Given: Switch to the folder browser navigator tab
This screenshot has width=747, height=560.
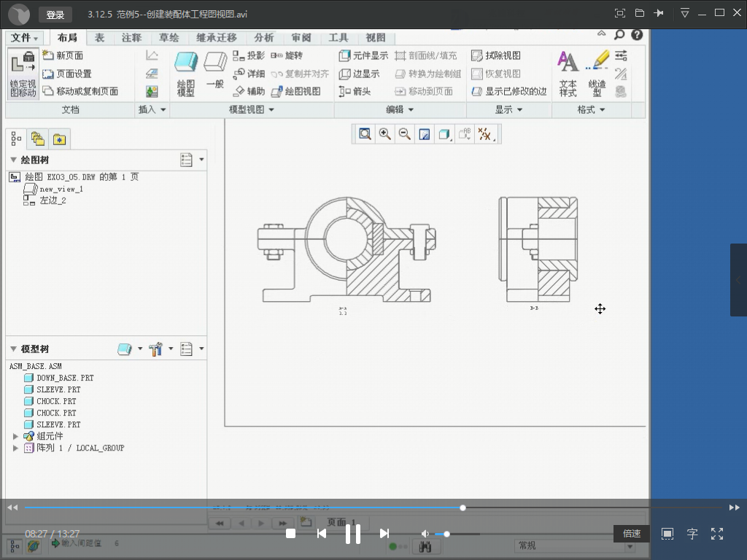Looking at the screenshot, I should (38, 139).
